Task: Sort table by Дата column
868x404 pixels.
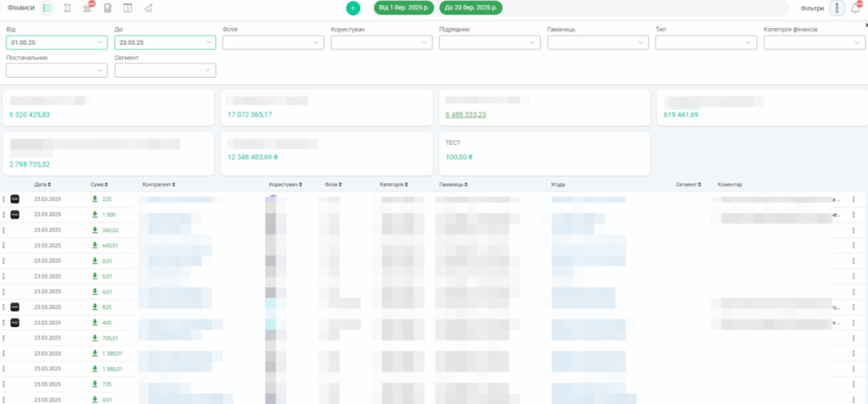Action: click(42, 184)
